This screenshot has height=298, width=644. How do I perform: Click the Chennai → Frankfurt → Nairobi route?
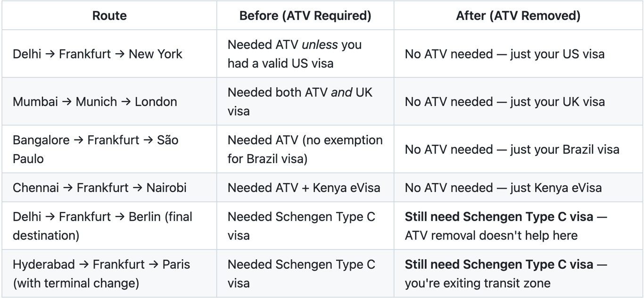[x=99, y=188]
